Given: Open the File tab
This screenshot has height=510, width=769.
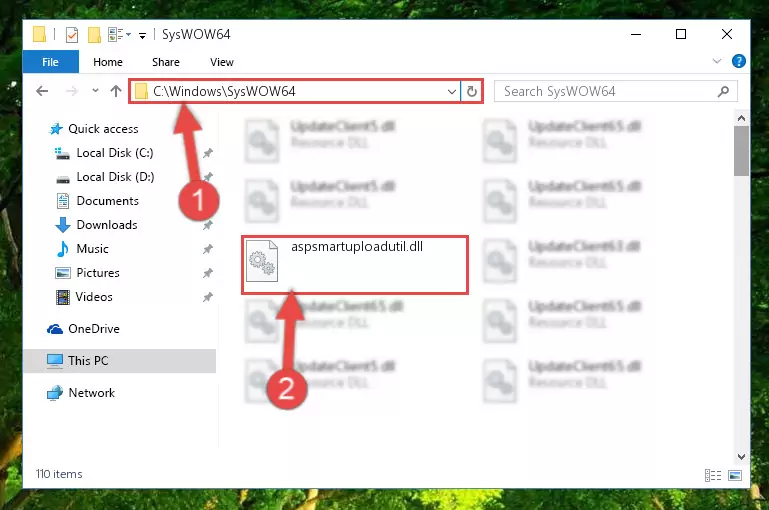Looking at the screenshot, I should 51,62.
